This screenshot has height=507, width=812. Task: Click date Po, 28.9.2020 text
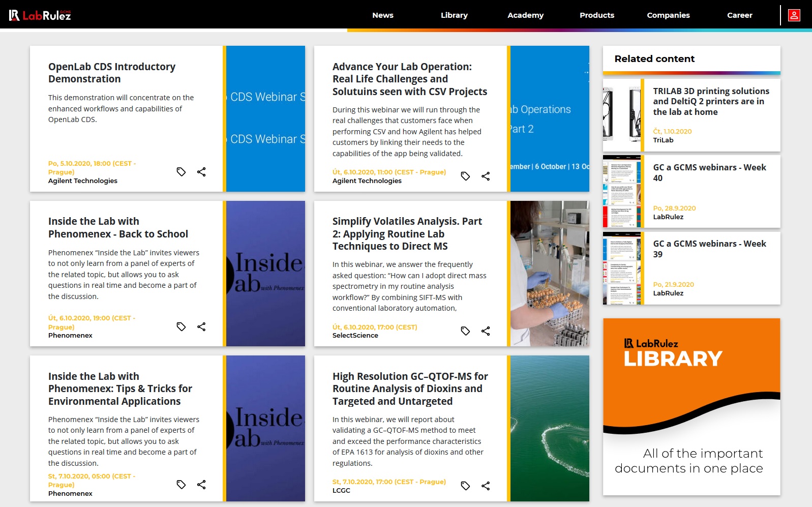[x=674, y=208]
